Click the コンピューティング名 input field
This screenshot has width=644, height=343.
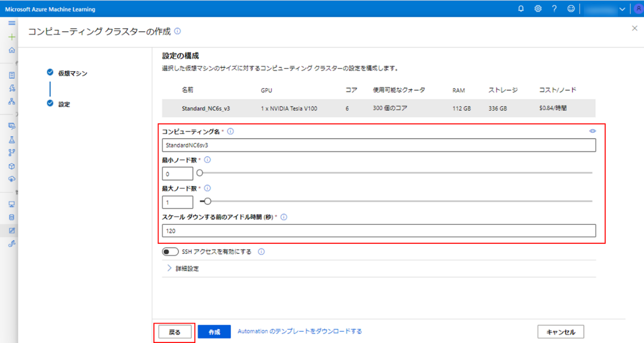pyautogui.click(x=379, y=145)
